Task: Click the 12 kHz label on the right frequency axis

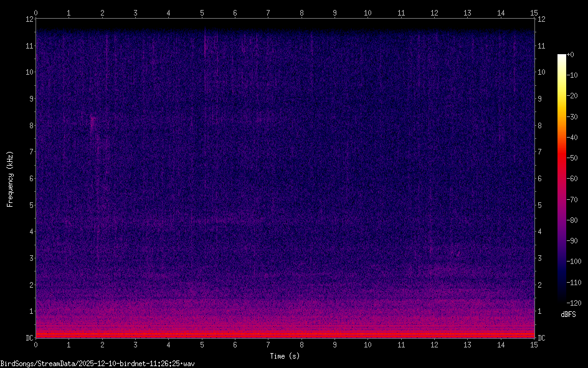Action: click(x=541, y=19)
